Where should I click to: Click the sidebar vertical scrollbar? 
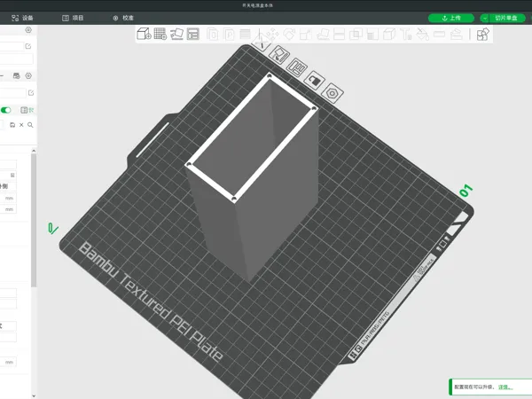coord(34,221)
